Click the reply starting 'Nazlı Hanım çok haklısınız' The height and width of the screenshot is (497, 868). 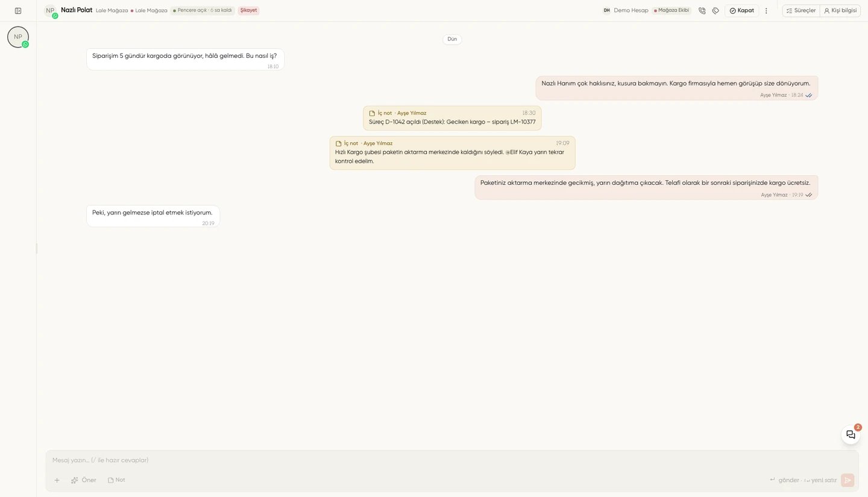coord(676,88)
